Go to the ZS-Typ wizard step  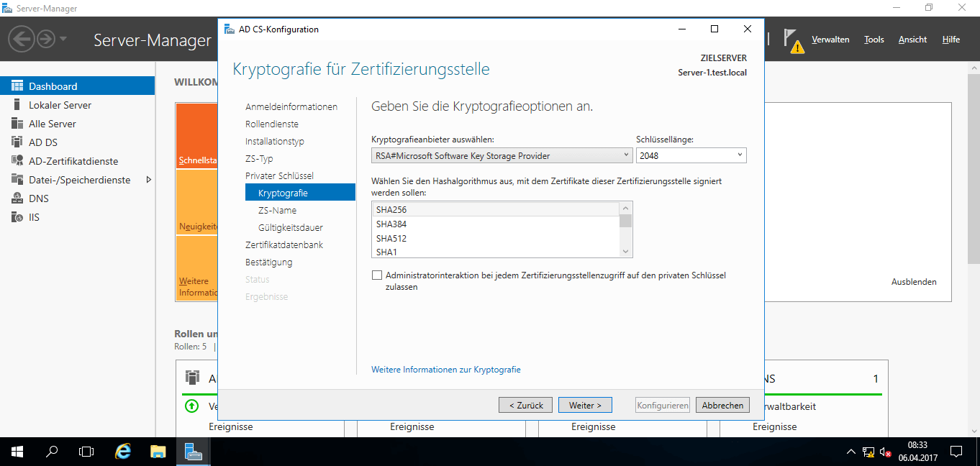[259, 158]
